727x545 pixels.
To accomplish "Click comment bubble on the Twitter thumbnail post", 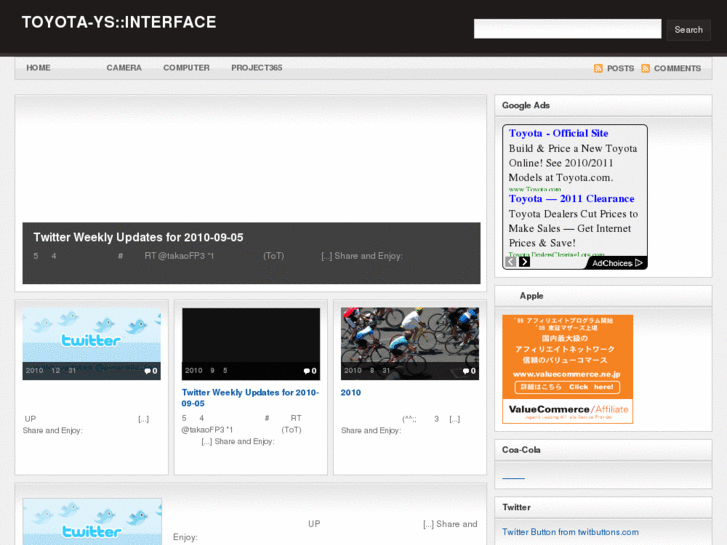I will click(x=150, y=371).
